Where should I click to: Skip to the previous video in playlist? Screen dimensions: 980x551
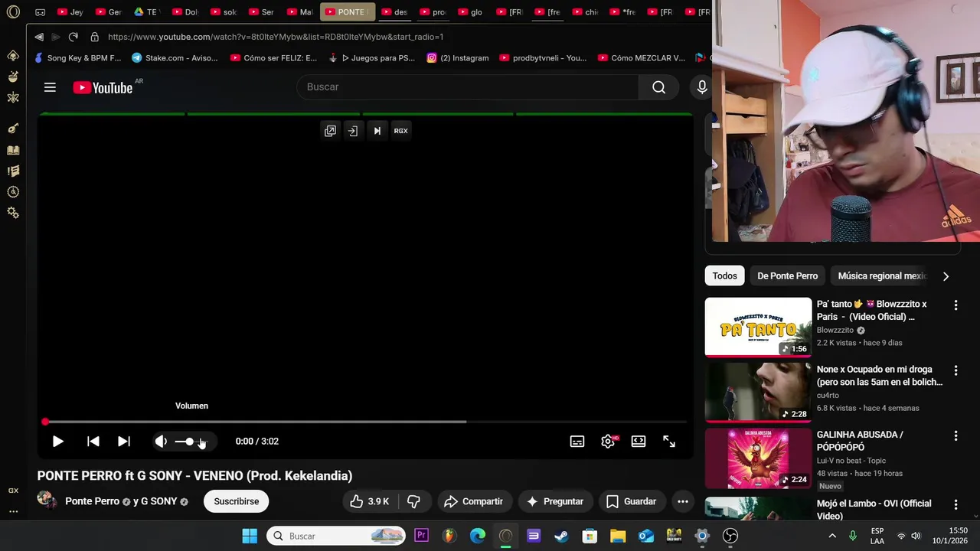(93, 442)
